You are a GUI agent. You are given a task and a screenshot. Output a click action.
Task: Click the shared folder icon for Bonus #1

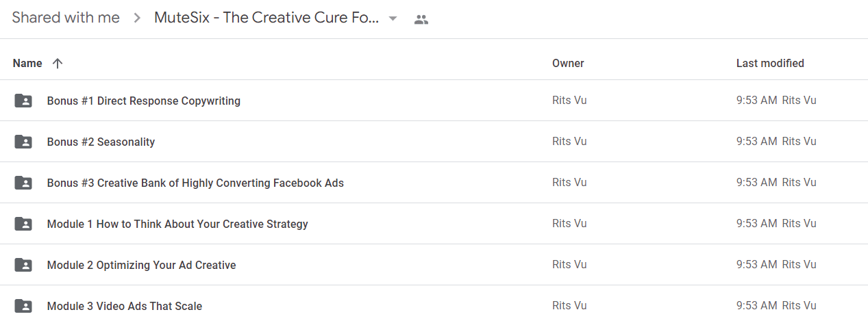(x=23, y=101)
